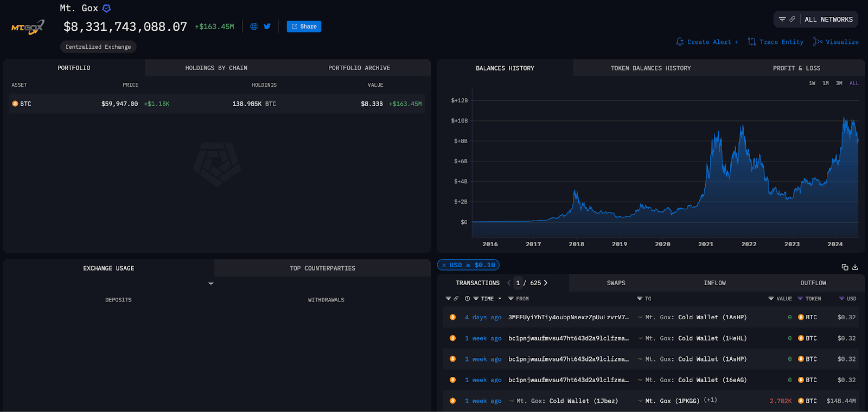Viewport: 868px width, 412px height.
Task: Set chart range to ALL
Action: [854, 83]
